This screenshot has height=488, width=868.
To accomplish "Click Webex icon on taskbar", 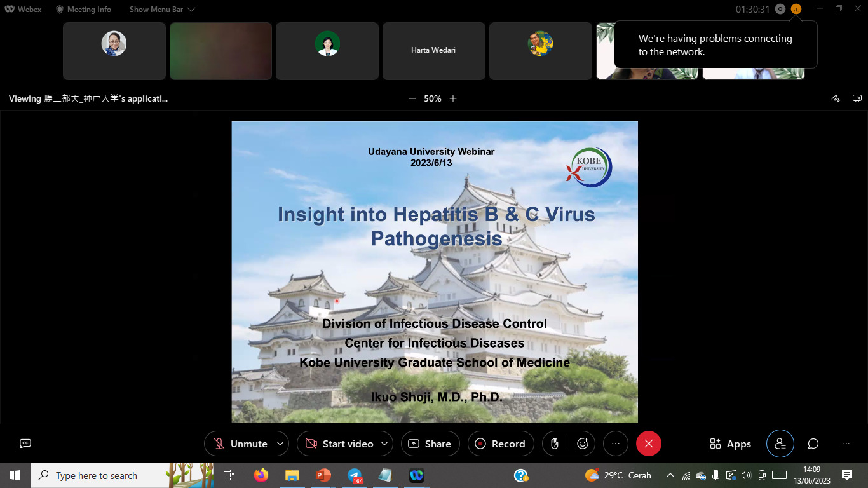I will [417, 475].
